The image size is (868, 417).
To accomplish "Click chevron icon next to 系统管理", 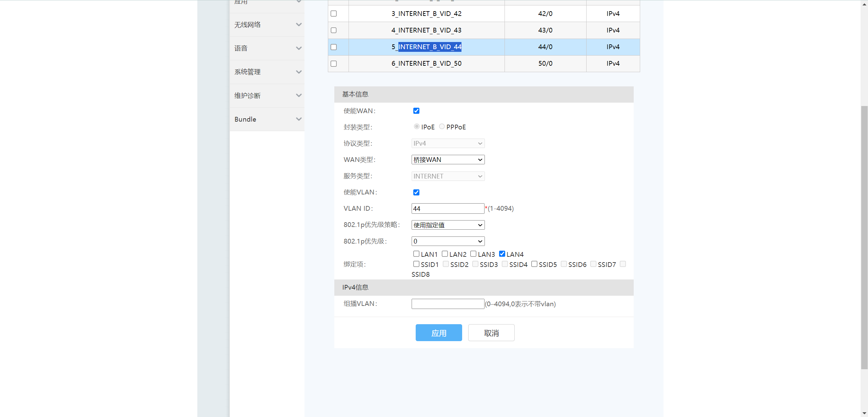I will coord(298,72).
